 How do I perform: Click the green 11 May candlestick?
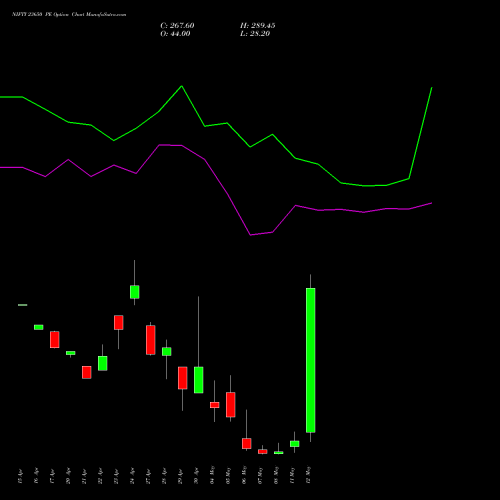point(295,444)
